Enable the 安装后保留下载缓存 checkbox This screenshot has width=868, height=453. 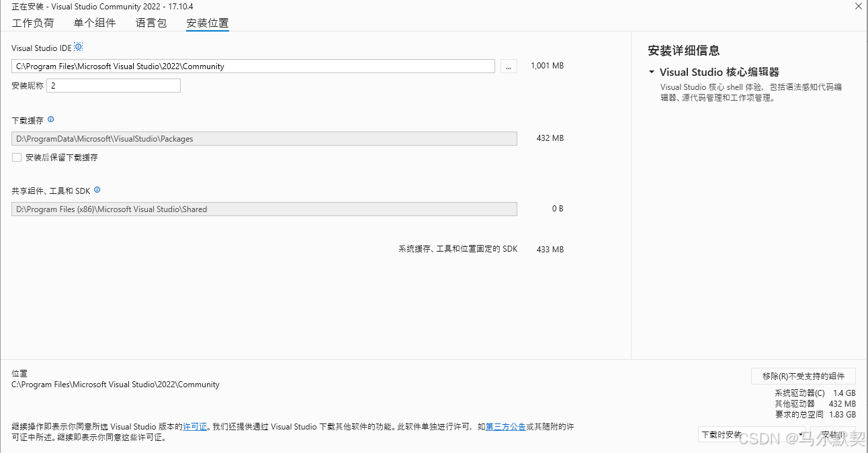pos(17,157)
